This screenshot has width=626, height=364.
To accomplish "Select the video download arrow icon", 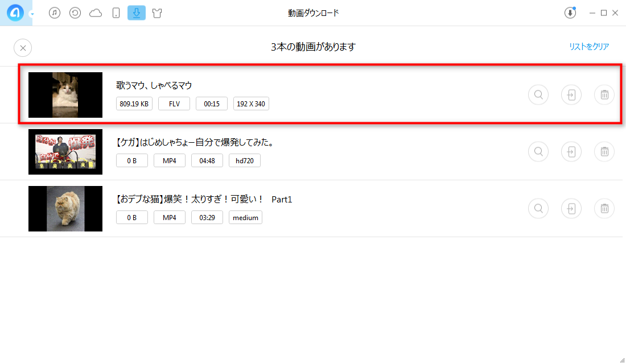I will [x=137, y=13].
